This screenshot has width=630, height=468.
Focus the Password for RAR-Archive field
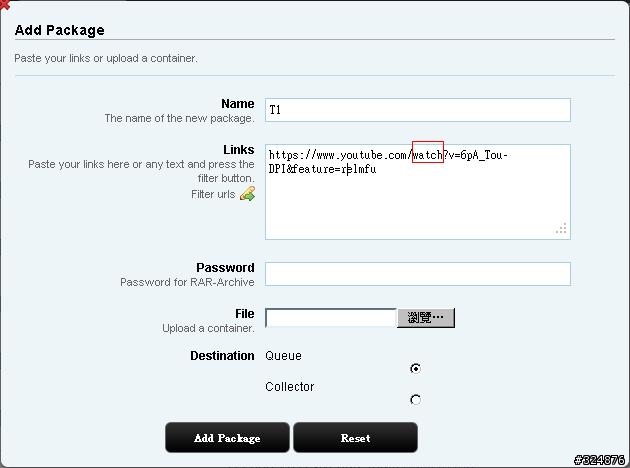[x=417, y=274]
